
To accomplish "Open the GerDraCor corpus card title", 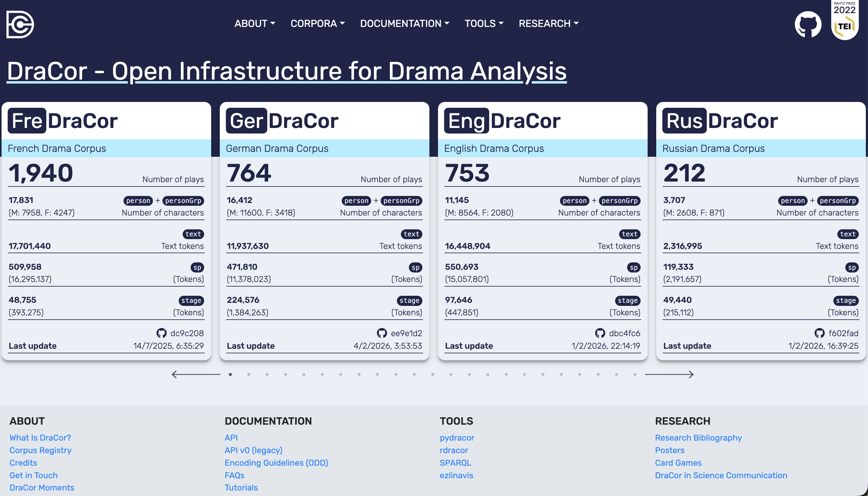I will 282,121.
